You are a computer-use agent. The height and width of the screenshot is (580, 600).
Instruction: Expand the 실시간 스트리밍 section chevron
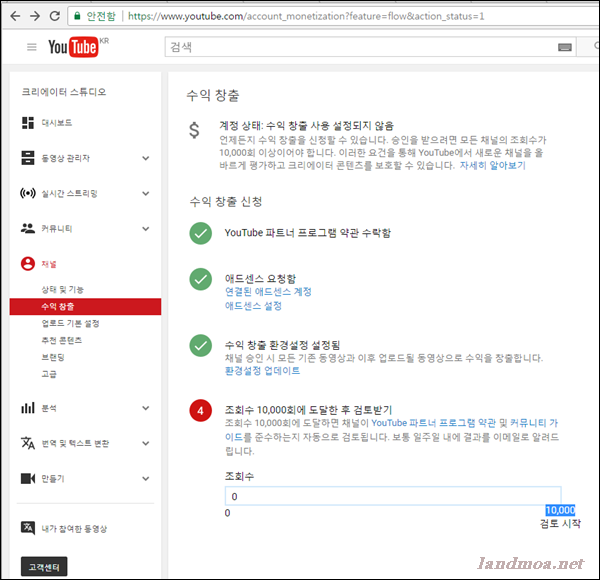pyautogui.click(x=146, y=193)
